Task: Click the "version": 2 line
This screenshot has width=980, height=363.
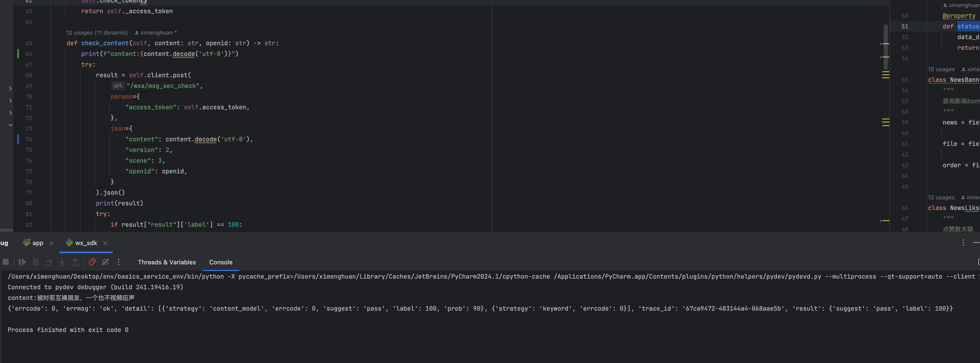Action: point(149,150)
